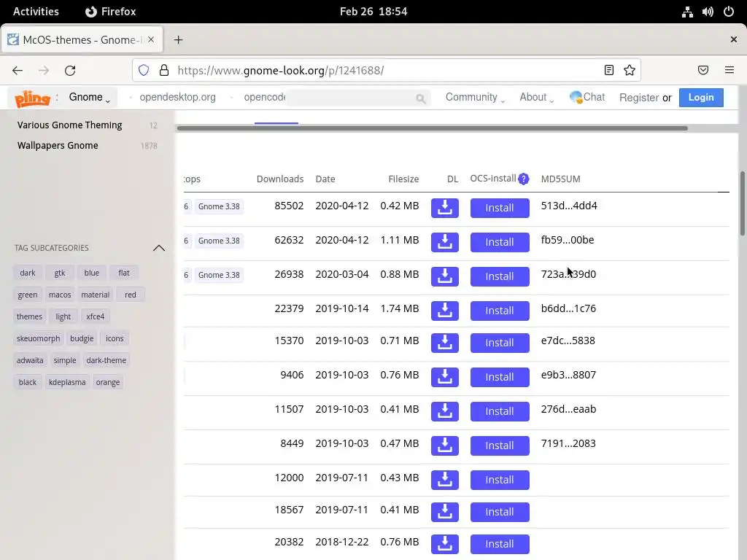
Task: Open the Register link
Action: [x=639, y=98]
